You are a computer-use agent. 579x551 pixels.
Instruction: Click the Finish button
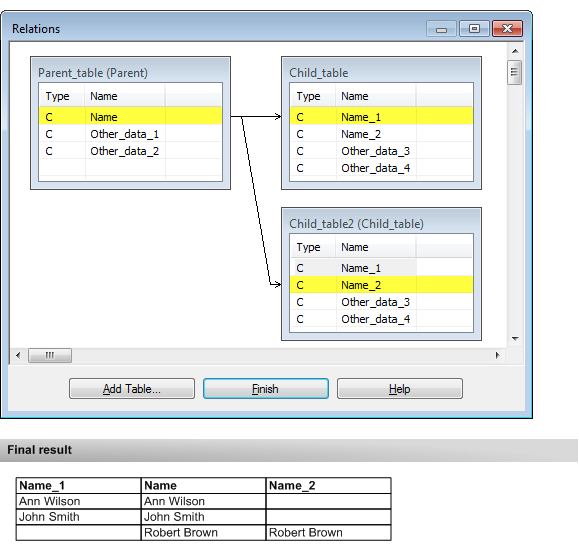pos(265,389)
